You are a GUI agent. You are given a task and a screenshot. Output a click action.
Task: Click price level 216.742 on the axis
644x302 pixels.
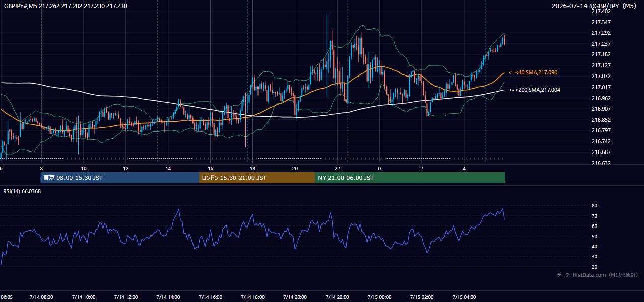pos(601,141)
